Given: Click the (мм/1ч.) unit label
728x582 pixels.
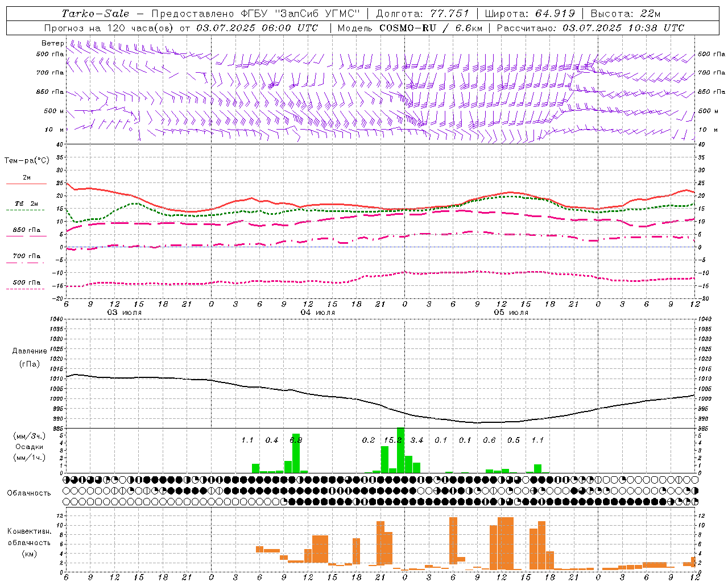Looking at the screenshot, I should (x=30, y=458).
